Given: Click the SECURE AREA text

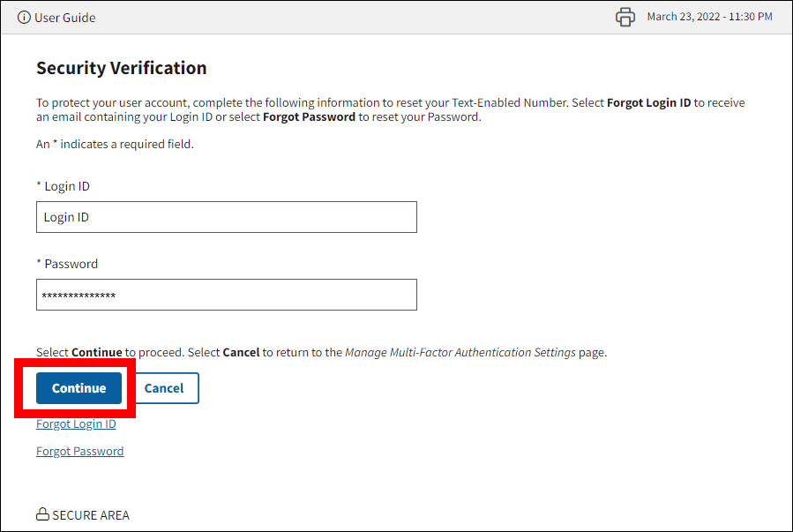Looking at the screenshot, I should [90, 515].
